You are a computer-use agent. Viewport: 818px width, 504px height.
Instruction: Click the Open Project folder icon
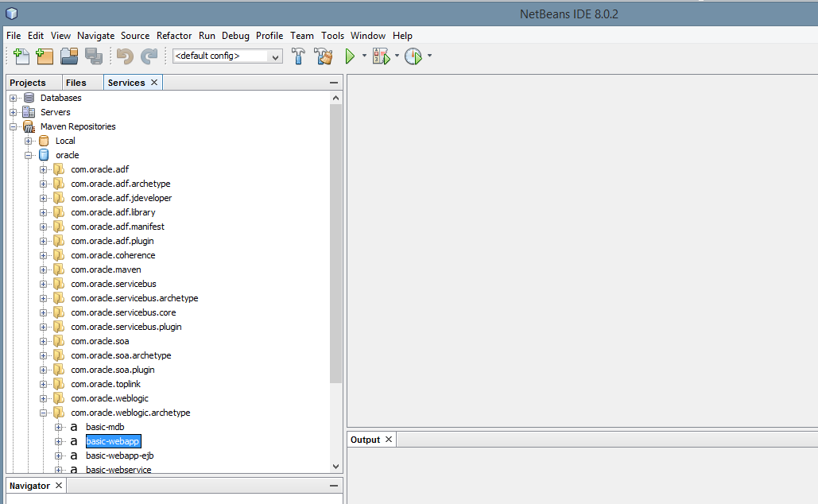click(69, 56)
